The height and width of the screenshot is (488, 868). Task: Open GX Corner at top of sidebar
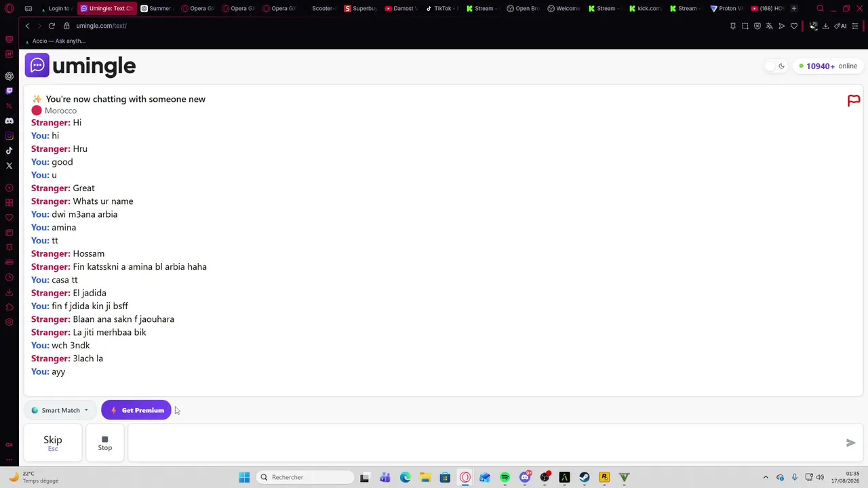9,39
